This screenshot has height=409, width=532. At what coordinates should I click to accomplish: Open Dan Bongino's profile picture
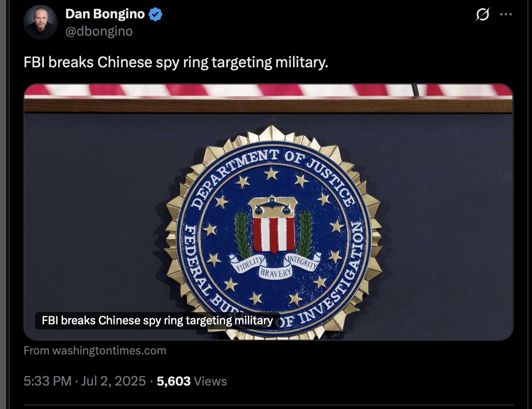40,22
